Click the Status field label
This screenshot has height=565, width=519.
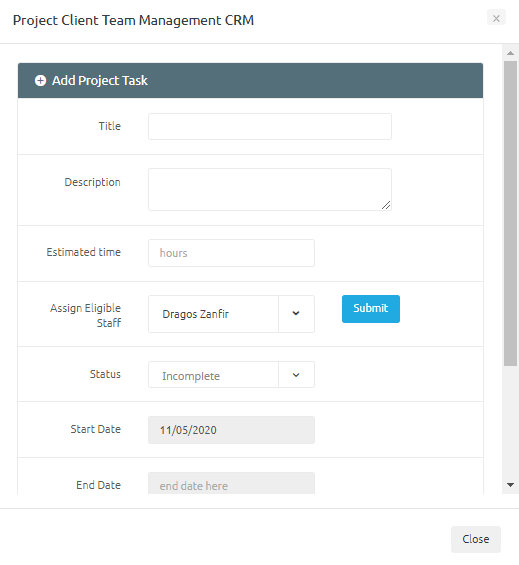[x=105, y=374]
